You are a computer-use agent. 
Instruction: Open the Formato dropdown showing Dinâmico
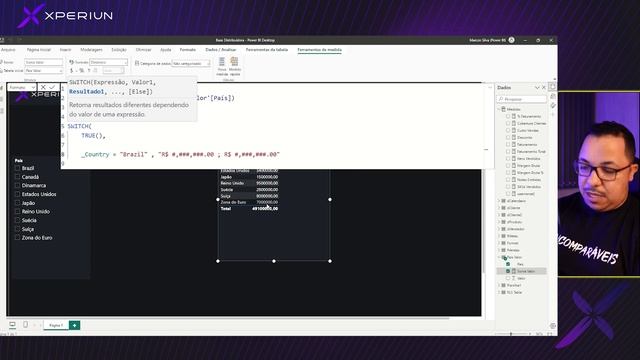109,62
